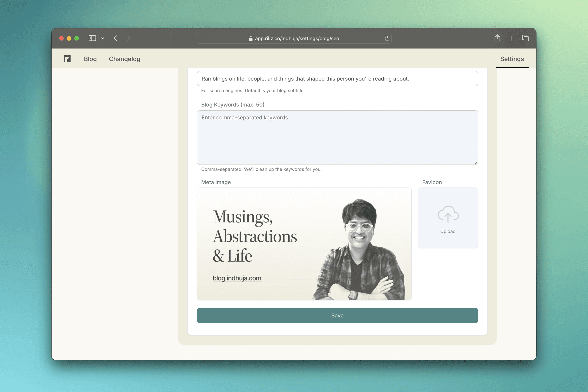Image resolution: width=588 pixels, height=392 pixels.
Task: Toggle the browser sidebar icon
Action: (92, 38)
